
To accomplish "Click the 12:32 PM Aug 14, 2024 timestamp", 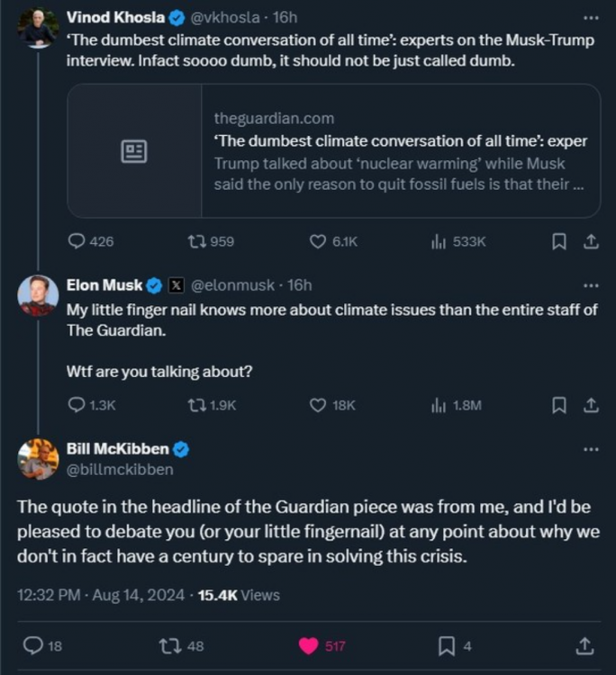I will click(x=101, y=595).
